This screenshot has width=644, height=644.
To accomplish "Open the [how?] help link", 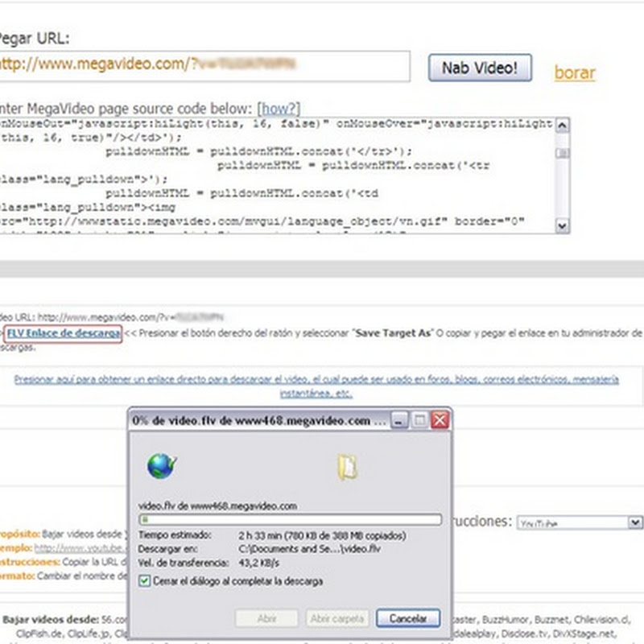I will coord(279,109).
